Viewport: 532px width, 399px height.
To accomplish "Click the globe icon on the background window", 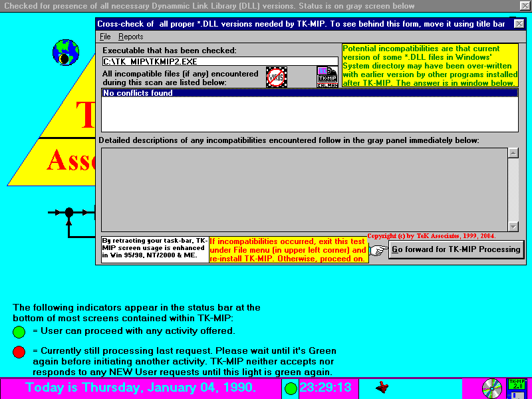I will 66,53.
